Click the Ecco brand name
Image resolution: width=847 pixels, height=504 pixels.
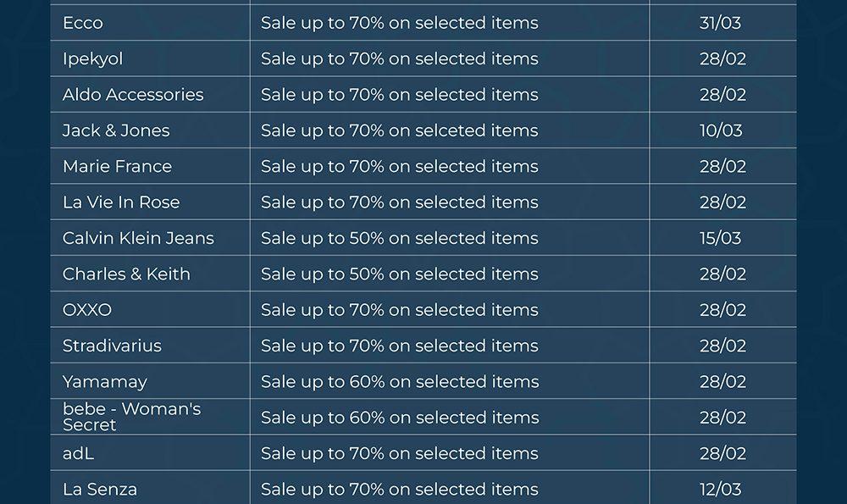(x=83, y=23)
